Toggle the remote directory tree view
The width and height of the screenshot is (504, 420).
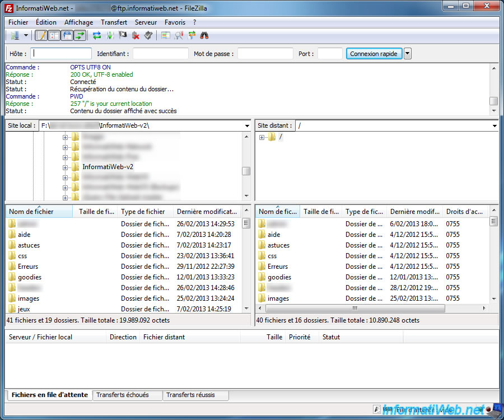pyautogui.click(x=67, y=35)
